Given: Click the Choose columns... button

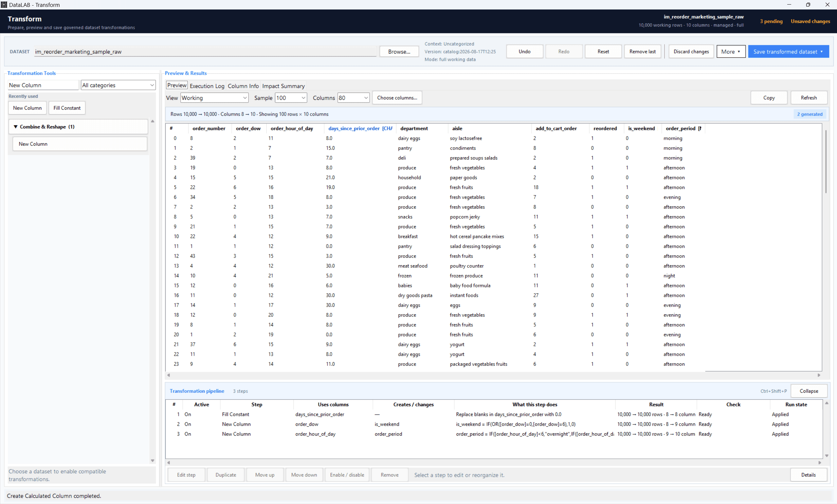Looking at the screenshot, I should (x=397, y=98).
